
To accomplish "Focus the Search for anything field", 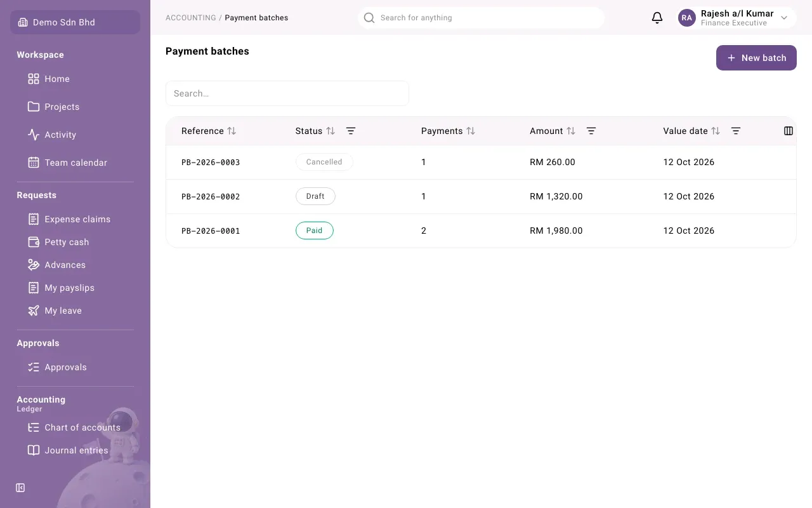I will pos(481,18).
